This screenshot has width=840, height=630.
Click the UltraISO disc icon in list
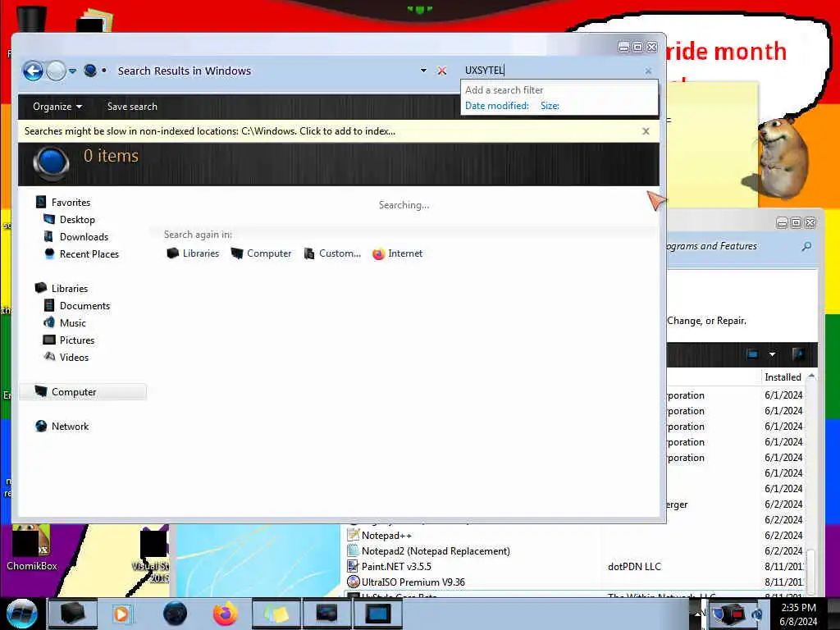pyautogui.click(x=353, y=582)
